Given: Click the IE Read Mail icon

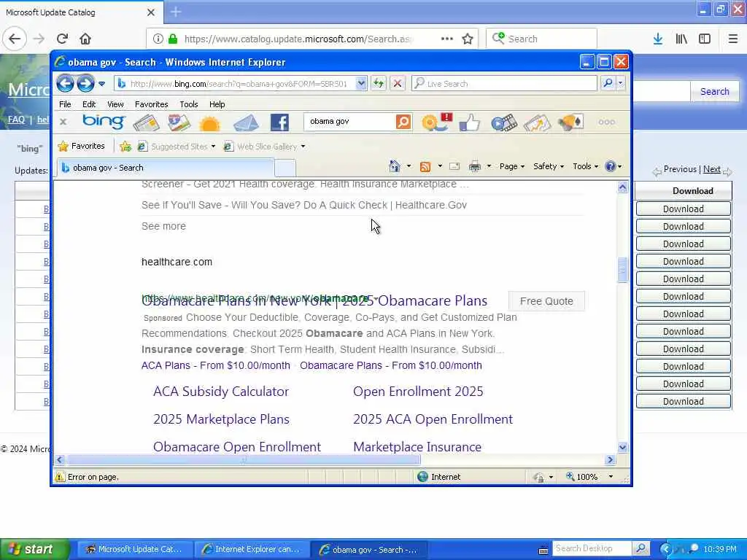Looking at the screenshot, I should [454, 166].
